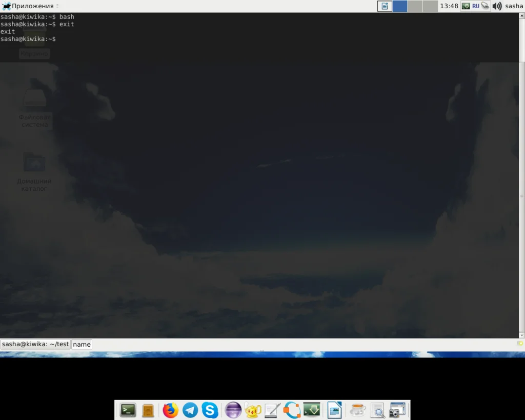The width and height of the screenshot is (525, 420).
Task: Click the 13:48 clock
Action: click(x=449, y=6)
